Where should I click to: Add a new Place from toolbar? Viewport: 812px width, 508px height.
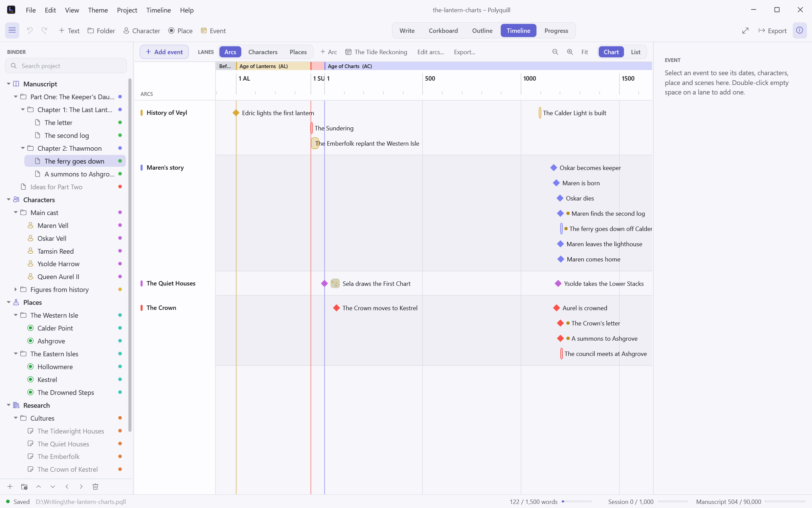(181, 31)
